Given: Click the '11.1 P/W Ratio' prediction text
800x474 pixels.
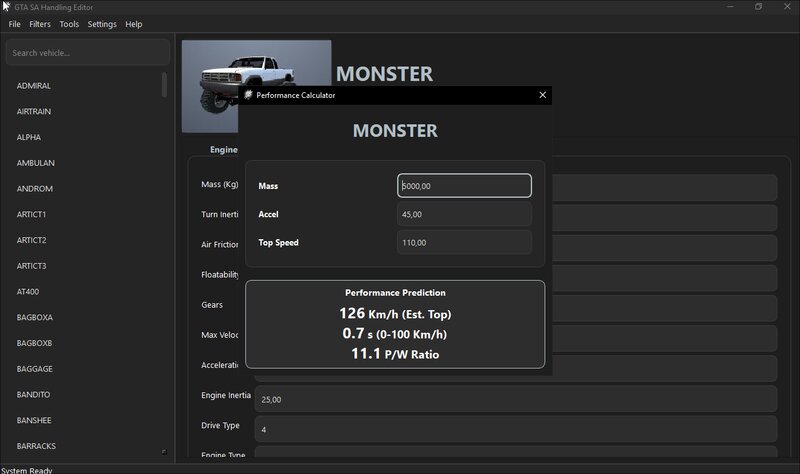Looking at the screenshot, I should [x=395, y=354].
